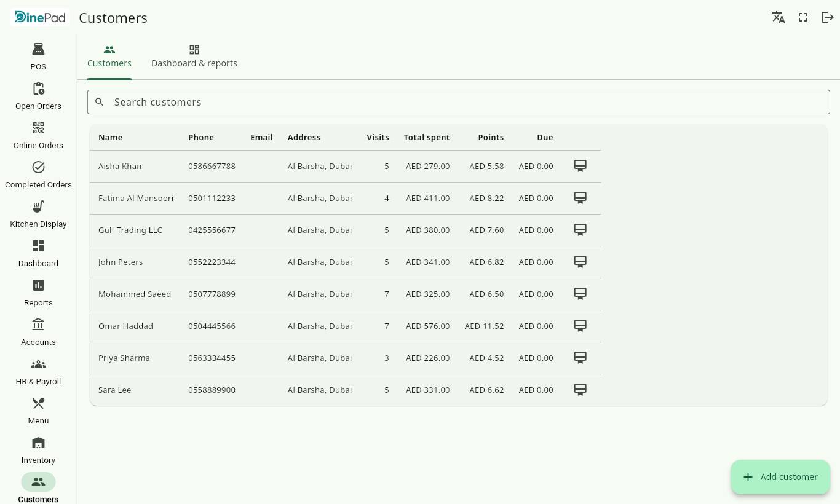Open Online Orders section

38,136
